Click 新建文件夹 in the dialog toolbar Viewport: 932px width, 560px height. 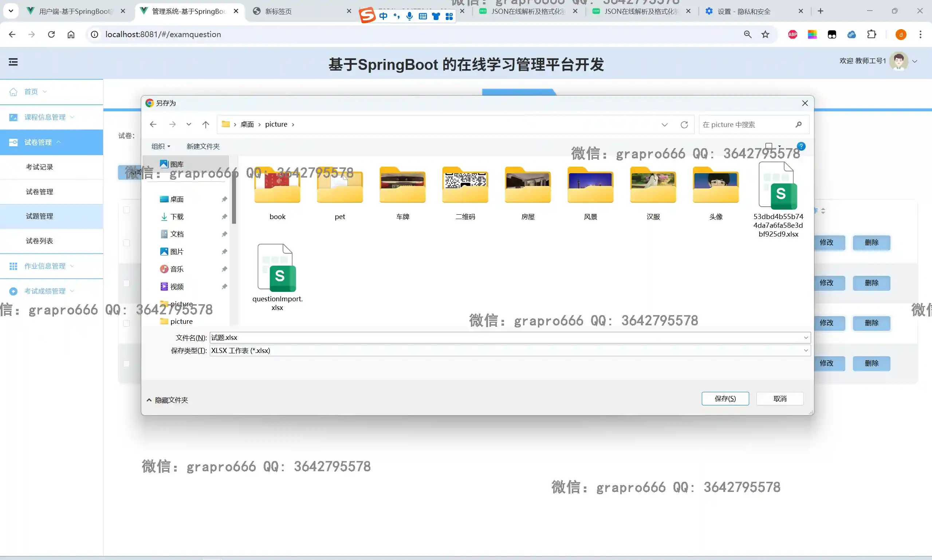(203, 146)
